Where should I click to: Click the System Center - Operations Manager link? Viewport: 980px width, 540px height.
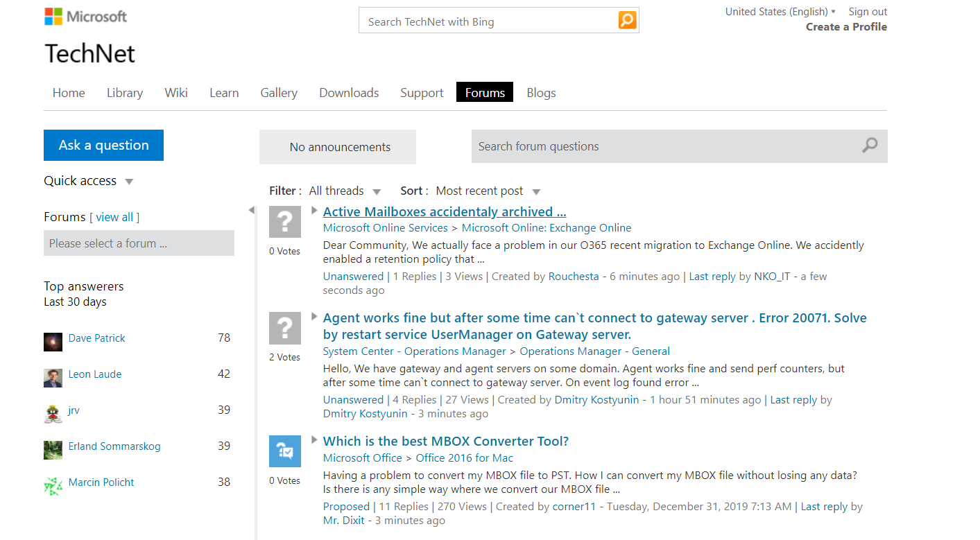414,351
